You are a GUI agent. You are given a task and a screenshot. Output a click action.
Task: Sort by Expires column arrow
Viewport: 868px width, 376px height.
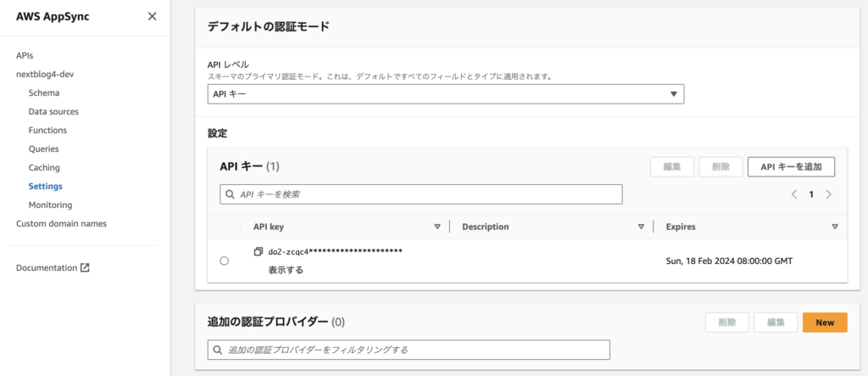click(x=835, y=227)
